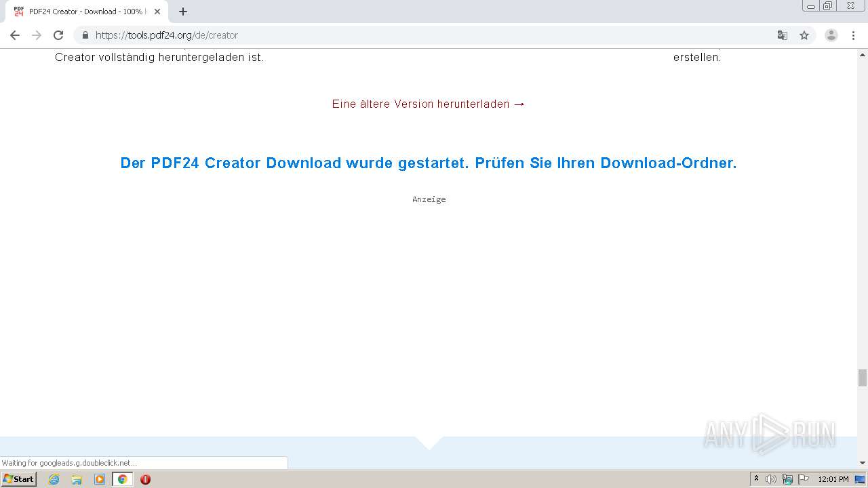Open Windows Explorer folder in taskbar
The height and width of the screenshot is (488, 868).
(x=77, y=479)
